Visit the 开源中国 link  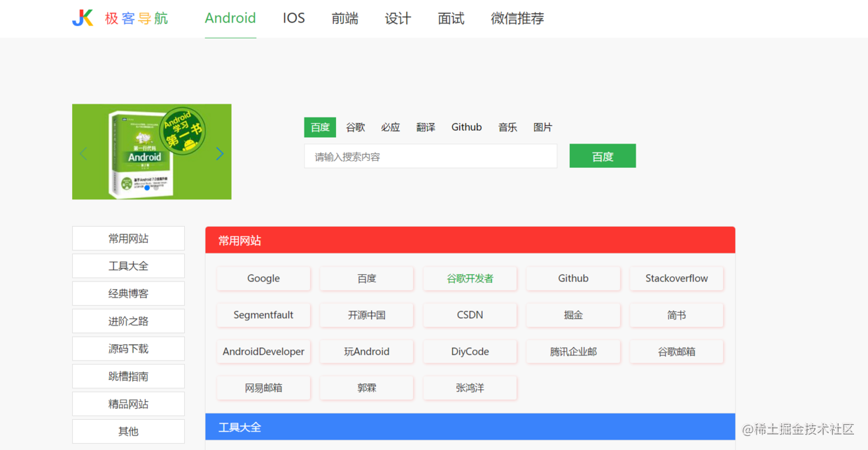click(367, 315)
